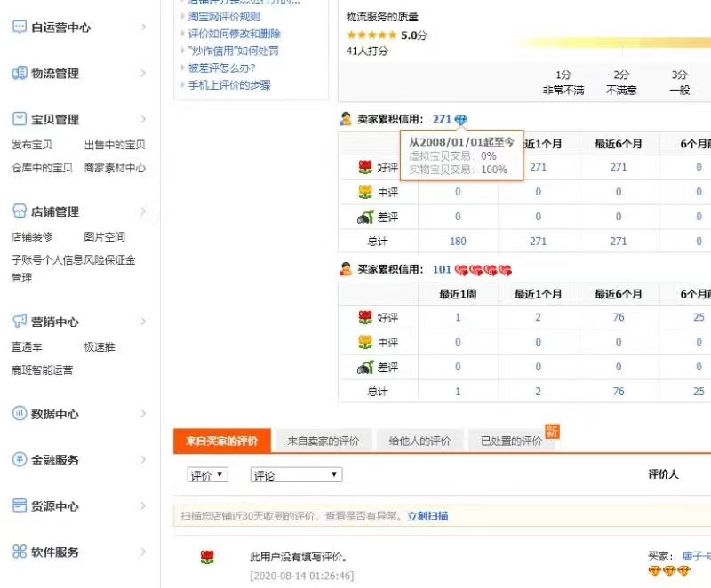Click the blue diamond seller credit icon
Viewport: 711px width, 588px height.
[x=460, y=120]
